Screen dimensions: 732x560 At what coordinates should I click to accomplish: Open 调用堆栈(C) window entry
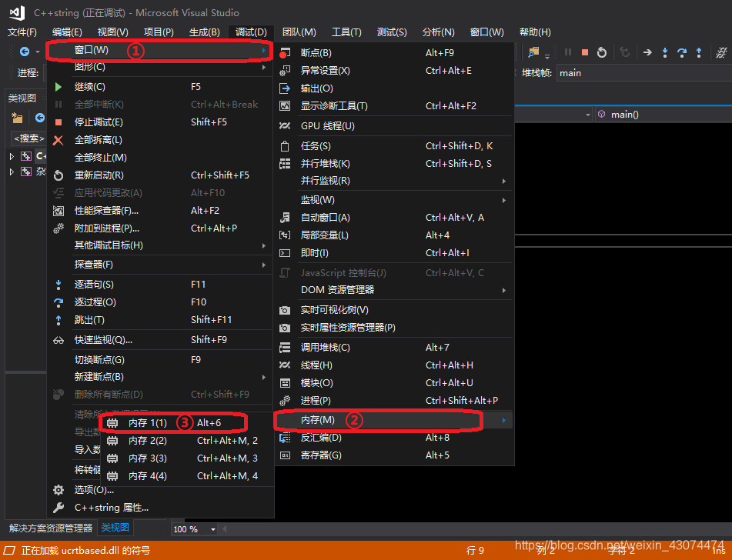pyautogui.click(x=394, y=348)
